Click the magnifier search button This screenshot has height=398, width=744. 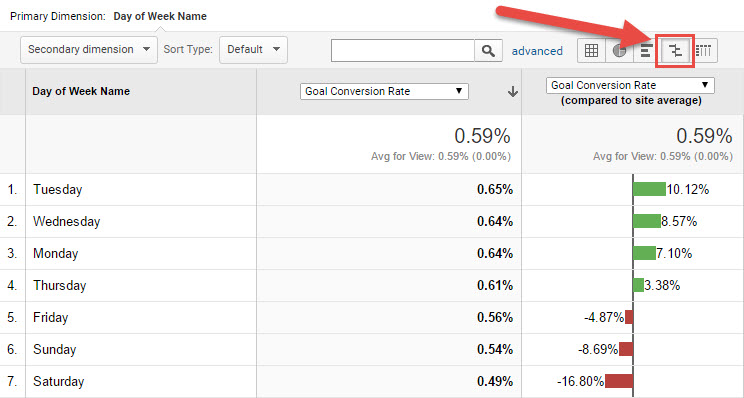(488, 50)
